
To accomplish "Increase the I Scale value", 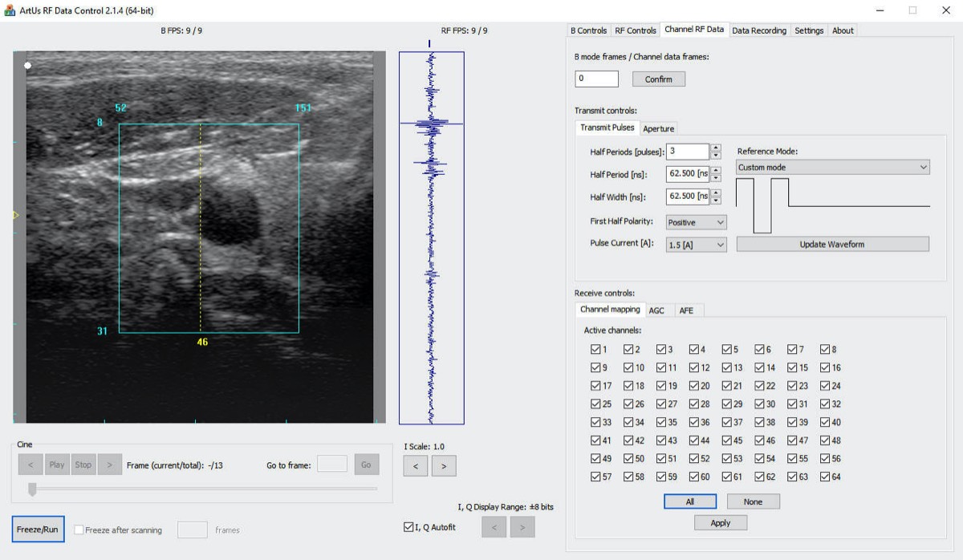I will [x=444, y=465].
